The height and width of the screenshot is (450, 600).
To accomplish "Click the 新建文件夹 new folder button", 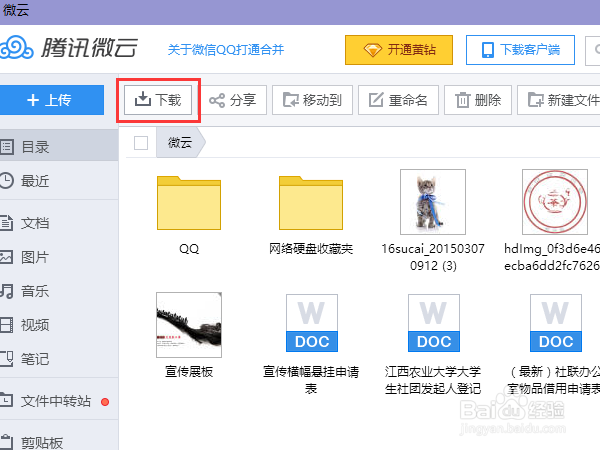I will click(559, 100).
